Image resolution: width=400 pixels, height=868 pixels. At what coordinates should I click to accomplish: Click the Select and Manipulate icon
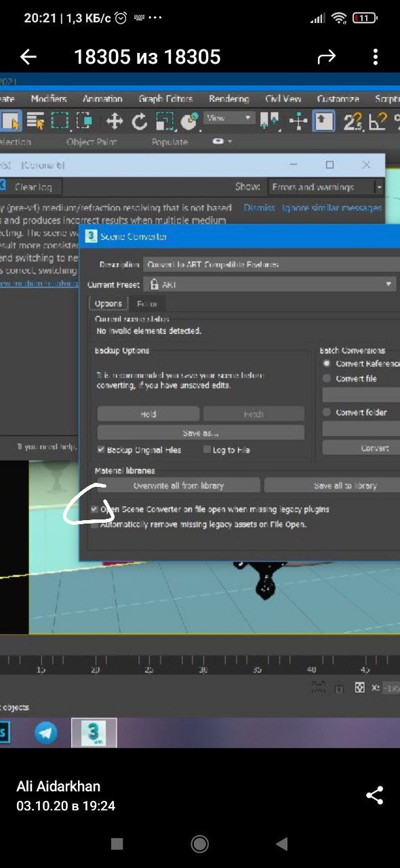pyautogui.click(x=298, y=121)
